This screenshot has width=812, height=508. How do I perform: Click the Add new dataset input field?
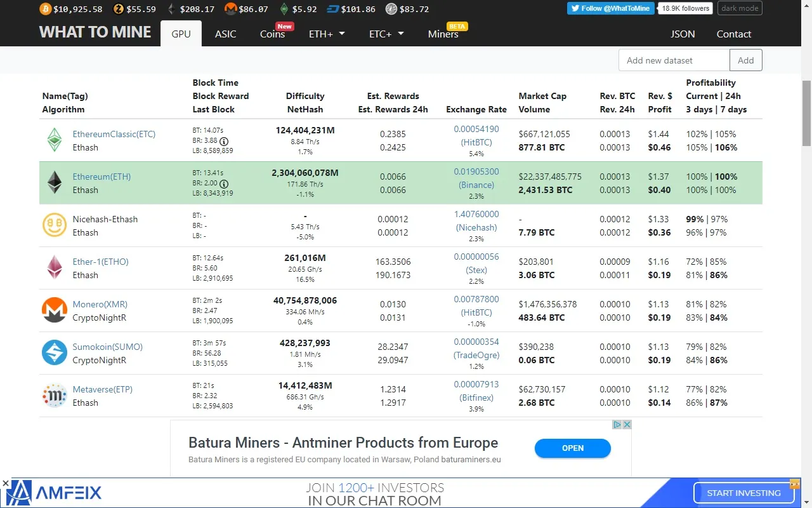(x=674, y=60)
